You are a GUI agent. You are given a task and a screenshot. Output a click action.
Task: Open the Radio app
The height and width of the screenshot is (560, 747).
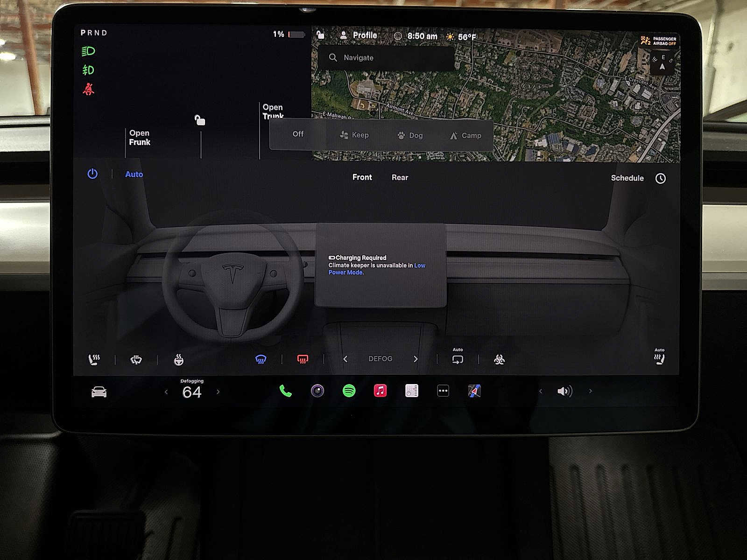(x=411, y=391)
